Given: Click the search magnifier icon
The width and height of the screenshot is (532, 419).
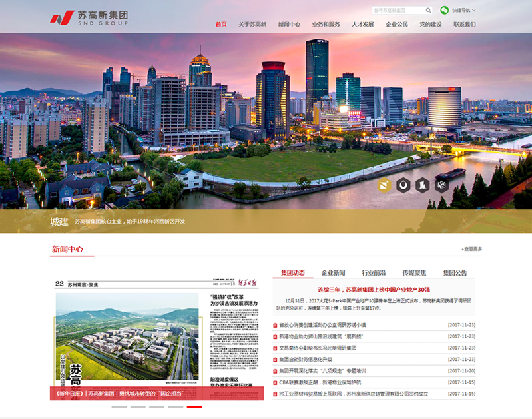Looking at the screenshot, I should click(x=428, y=11).
